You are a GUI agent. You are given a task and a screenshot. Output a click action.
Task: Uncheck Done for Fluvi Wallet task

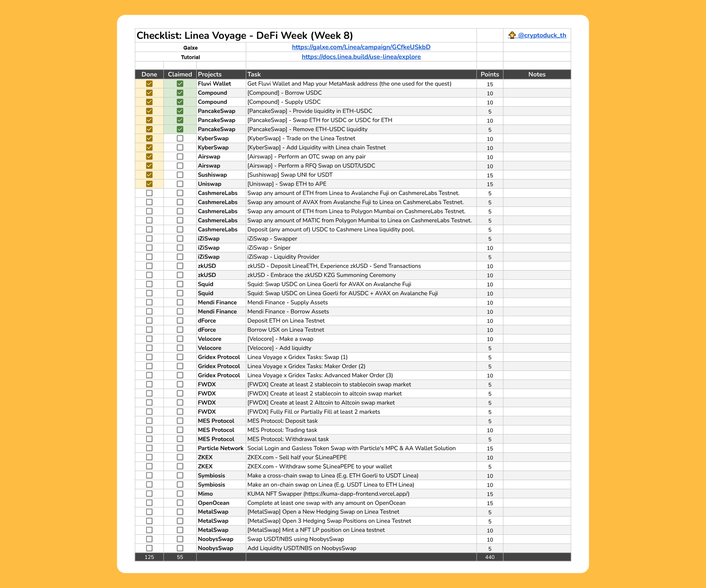149,84
